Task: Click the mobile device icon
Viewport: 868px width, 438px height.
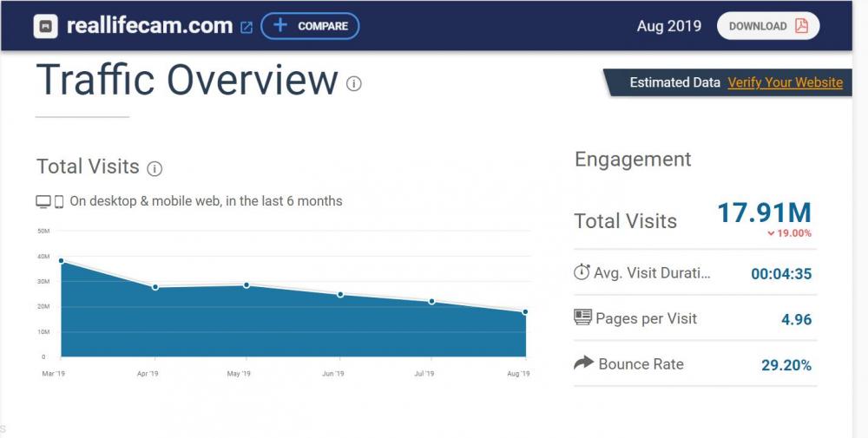Action: [x=59, y=201]
